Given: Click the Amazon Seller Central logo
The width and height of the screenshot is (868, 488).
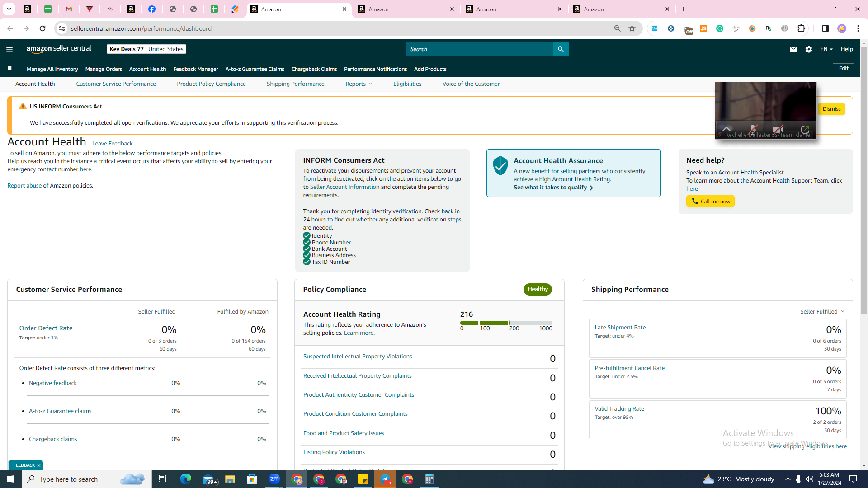Looking at the screenshot, I should point(59,49).
